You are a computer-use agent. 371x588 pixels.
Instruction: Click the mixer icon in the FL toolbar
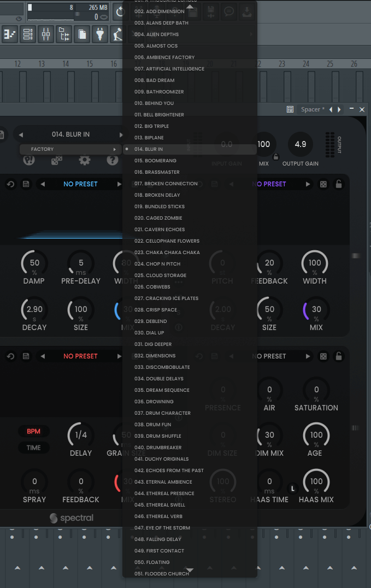(x=46, y=34)
